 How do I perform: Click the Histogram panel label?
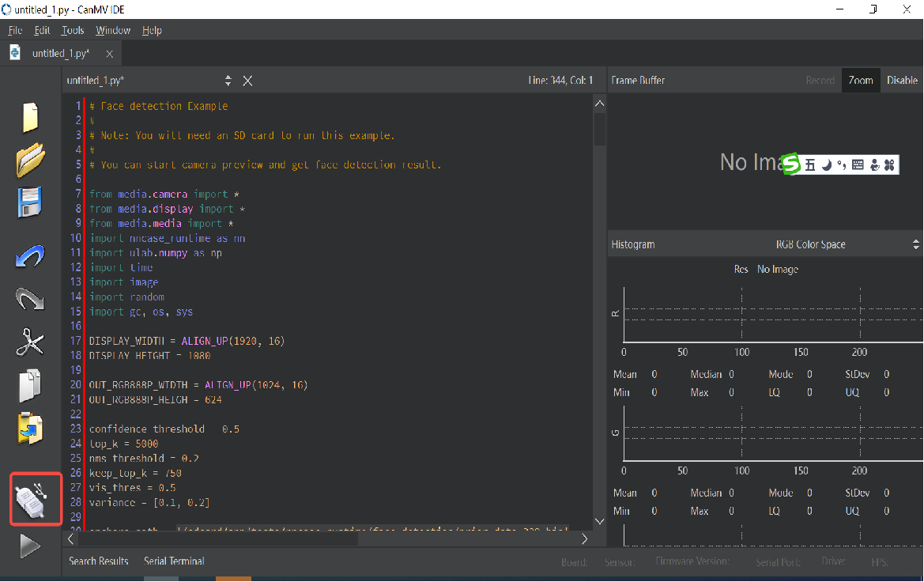point(633,244)
